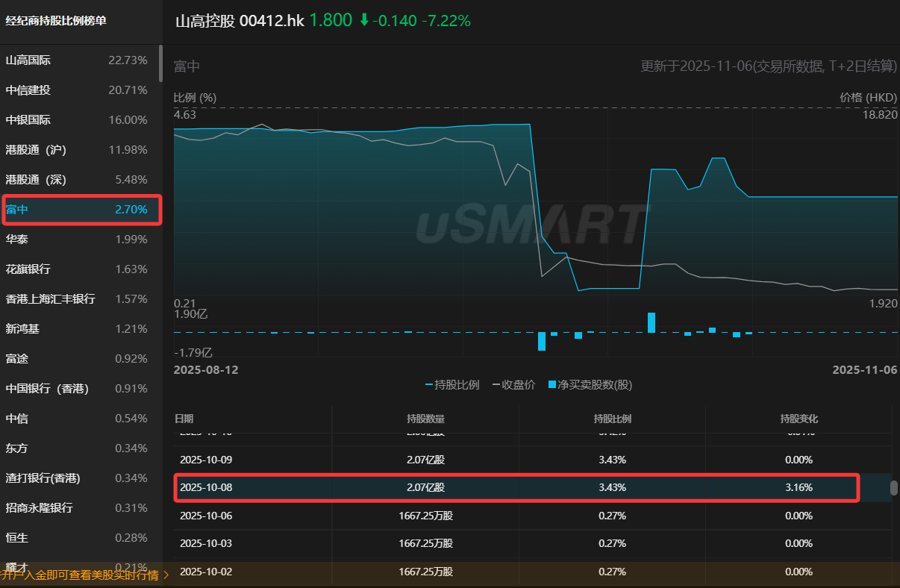Viewport: 900px width, 588px height.
Task: Select broker 中信 with 0.54%
Action: (81, 419)
